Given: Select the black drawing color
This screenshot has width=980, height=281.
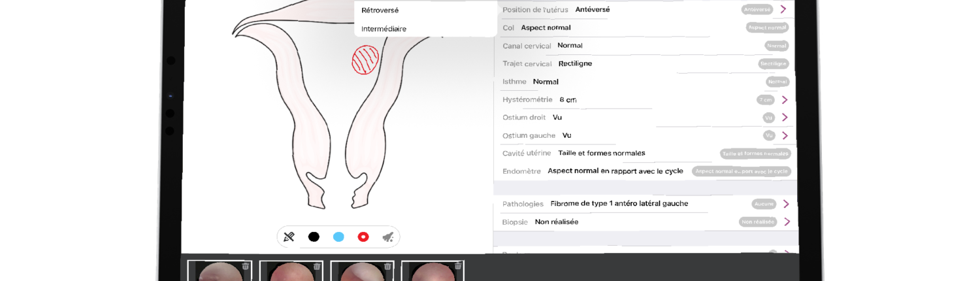Looking at the screenshot, I should pyautogui.click(x=314, y=237).
